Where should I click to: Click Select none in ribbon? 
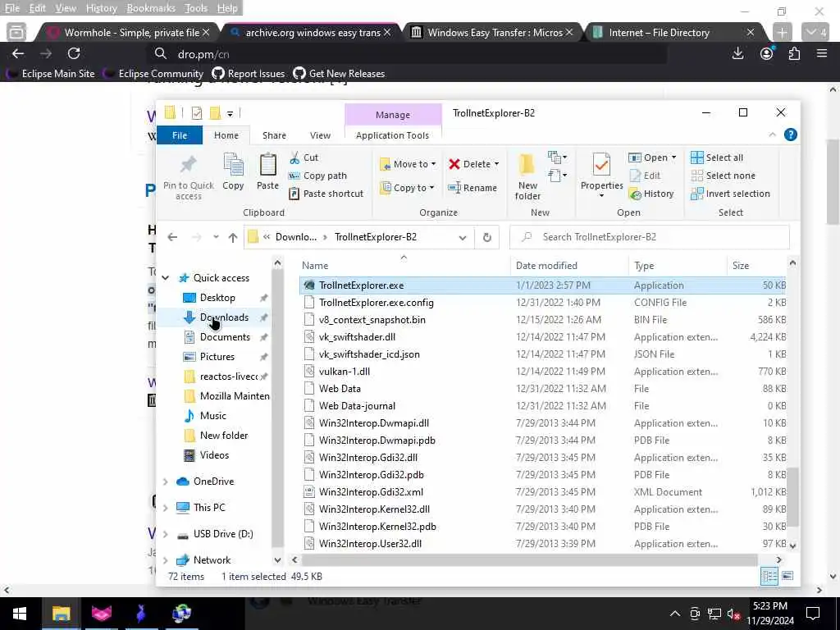724,176
